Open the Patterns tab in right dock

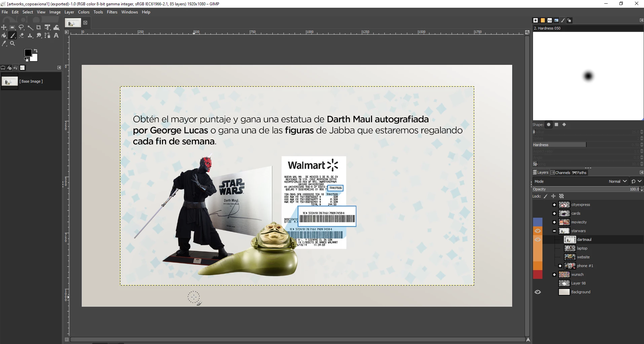[543, 20]
